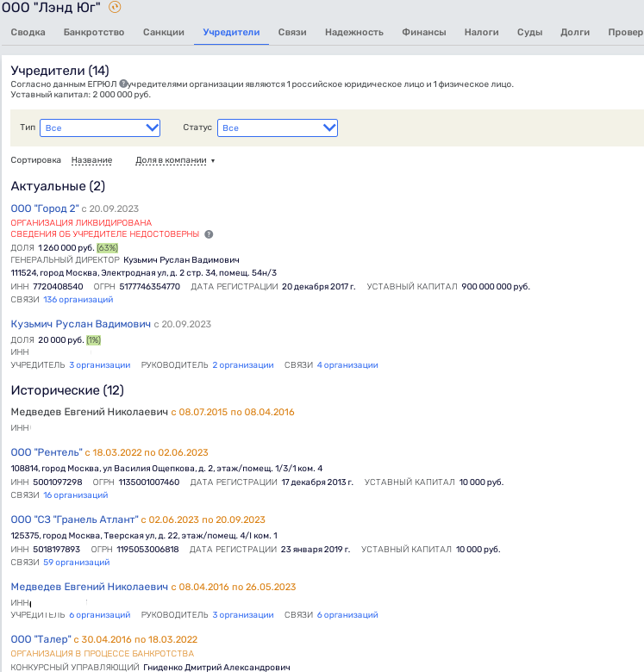Viewport: 644px width, 672px height.
Task: Select the Учредители tab
Action: click(x=232, y=32)
